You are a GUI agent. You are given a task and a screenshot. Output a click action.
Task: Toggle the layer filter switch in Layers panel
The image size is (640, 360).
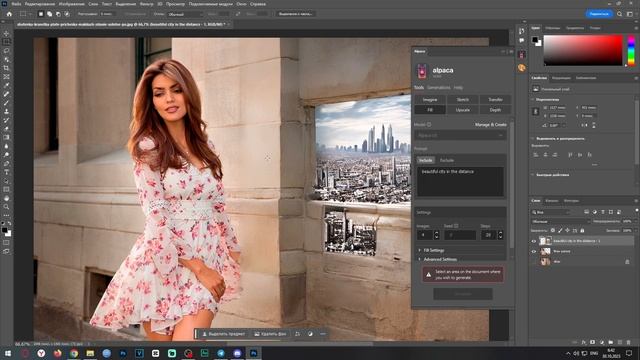pyautogui.click(x=636, y=211)
